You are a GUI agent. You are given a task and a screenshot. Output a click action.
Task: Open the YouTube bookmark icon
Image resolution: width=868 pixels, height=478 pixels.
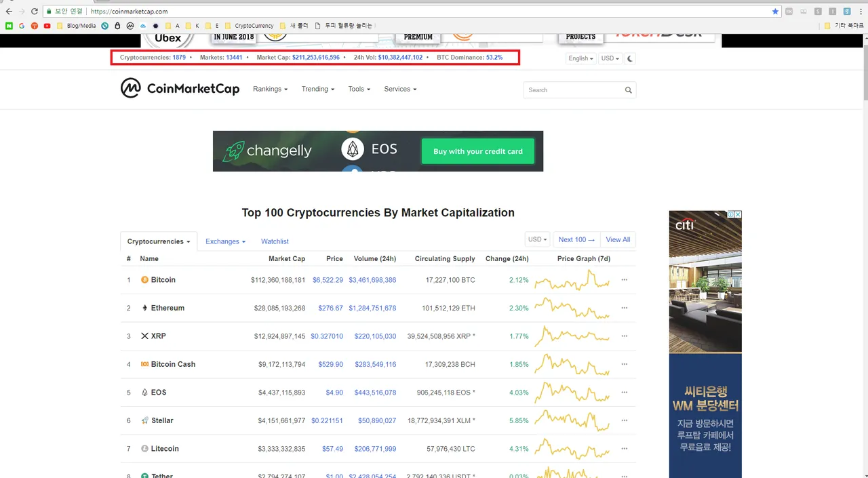(x=47, y=26)
